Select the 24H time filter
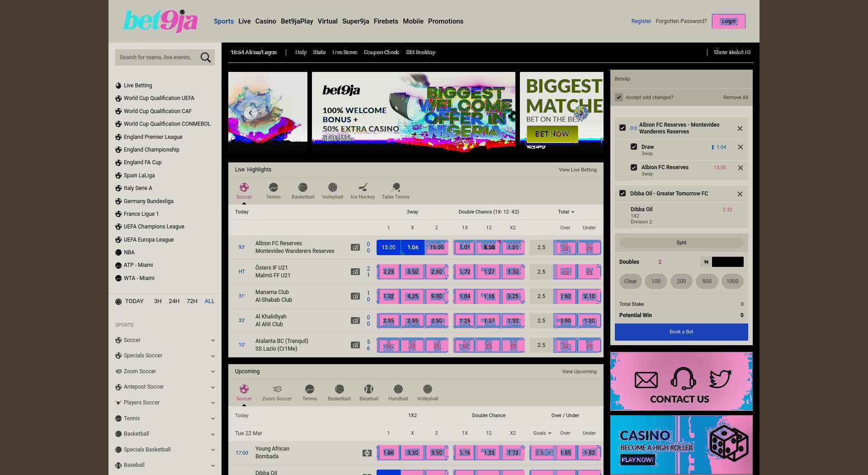This screenshot has width=868, height=475. click(x=174, y=301)
